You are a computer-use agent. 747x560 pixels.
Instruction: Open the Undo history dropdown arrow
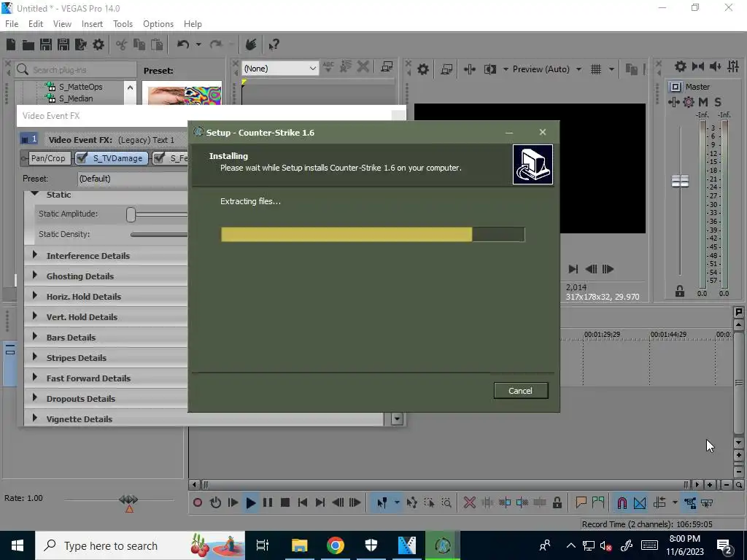tap(198, 44)
